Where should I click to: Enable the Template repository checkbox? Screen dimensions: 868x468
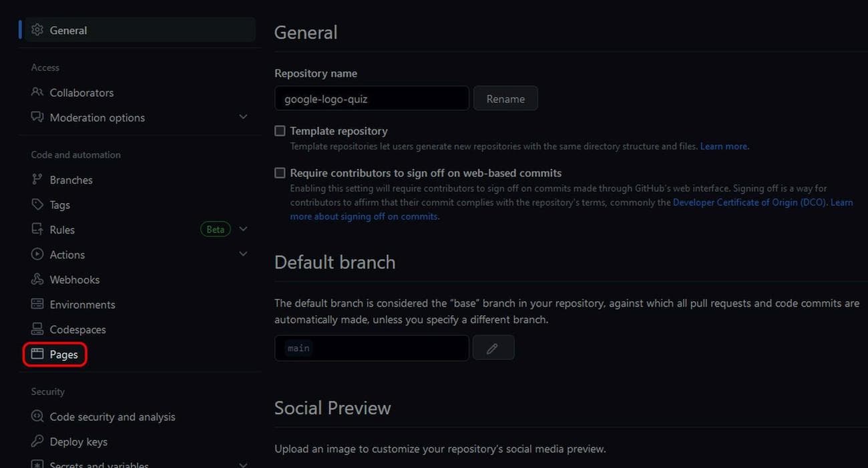[279, 130]
